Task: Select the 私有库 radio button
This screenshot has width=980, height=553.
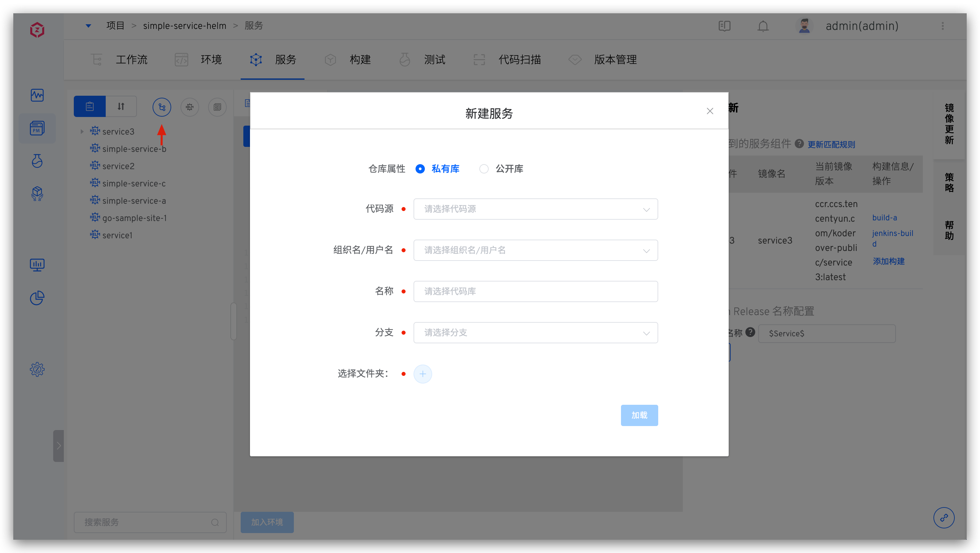Action: click(x=420, y=168)
